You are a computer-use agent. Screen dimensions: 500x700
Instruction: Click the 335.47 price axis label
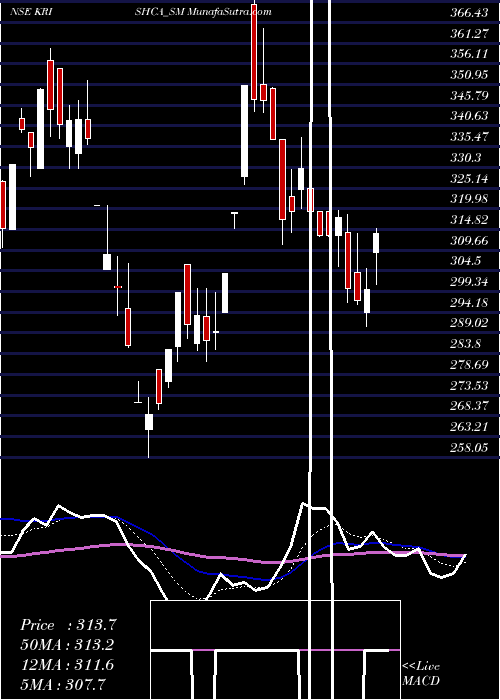point(469,137)
